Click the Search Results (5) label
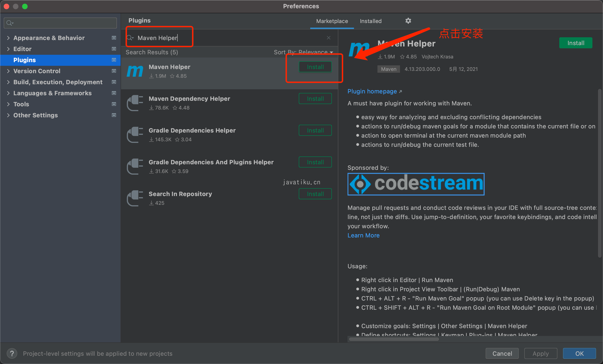The image size is (603, 364). (152, 52)
